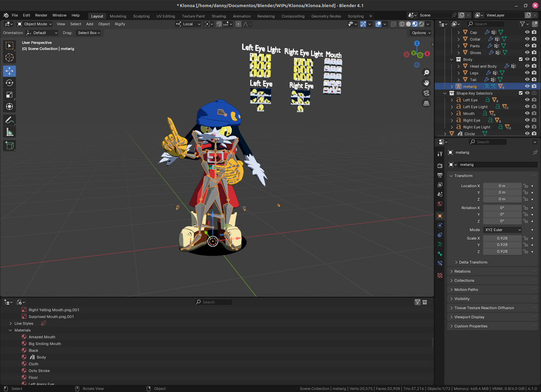Open the Texture properties tab
Image resolution: width=541 pixels, height=392 pixels.
click(440, 275)
